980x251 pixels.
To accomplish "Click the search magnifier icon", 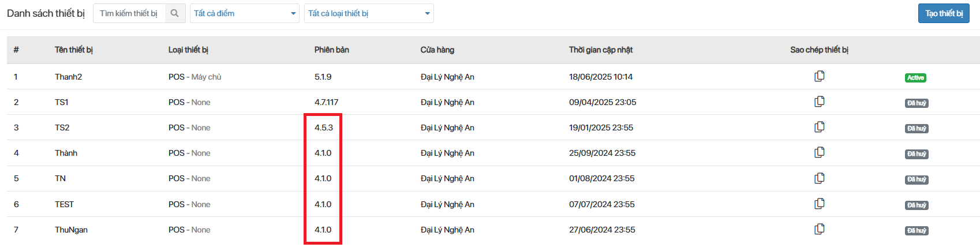I will tap(175, 13).
